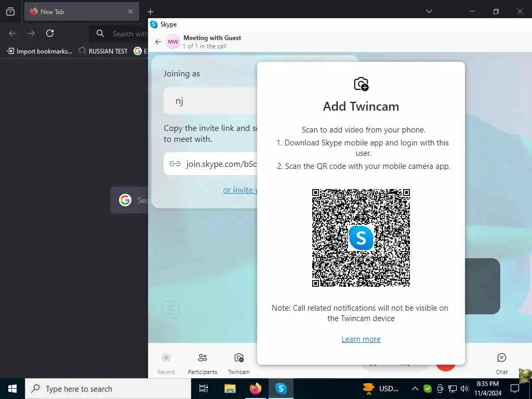
Task: Minimize the Firefox window
Action: point(472,11)
